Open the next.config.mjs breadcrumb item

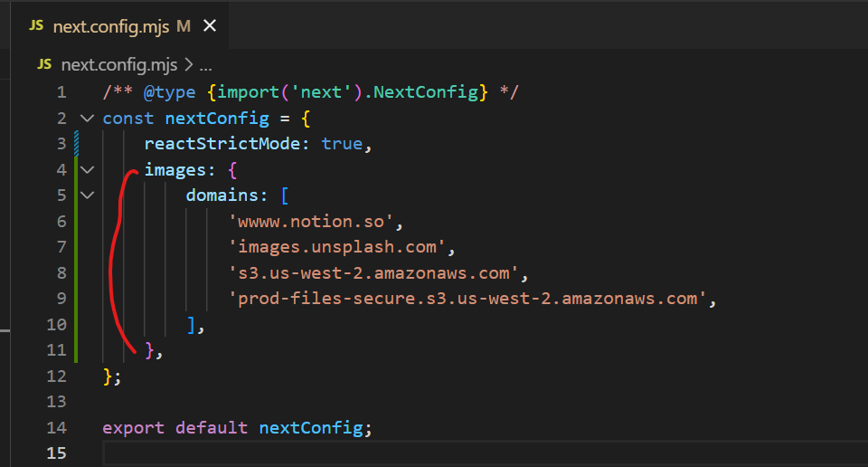coord(119,65)
